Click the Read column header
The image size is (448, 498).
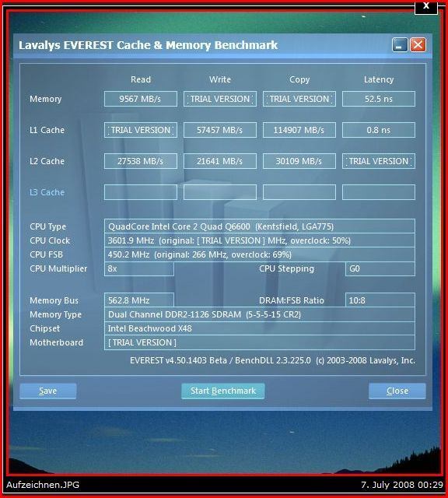(x=141, y=79)
